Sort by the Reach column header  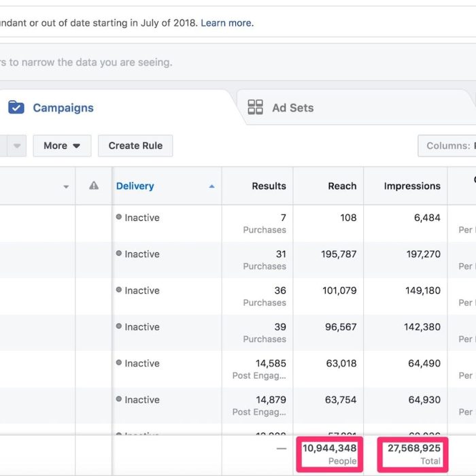coord(341,186)
